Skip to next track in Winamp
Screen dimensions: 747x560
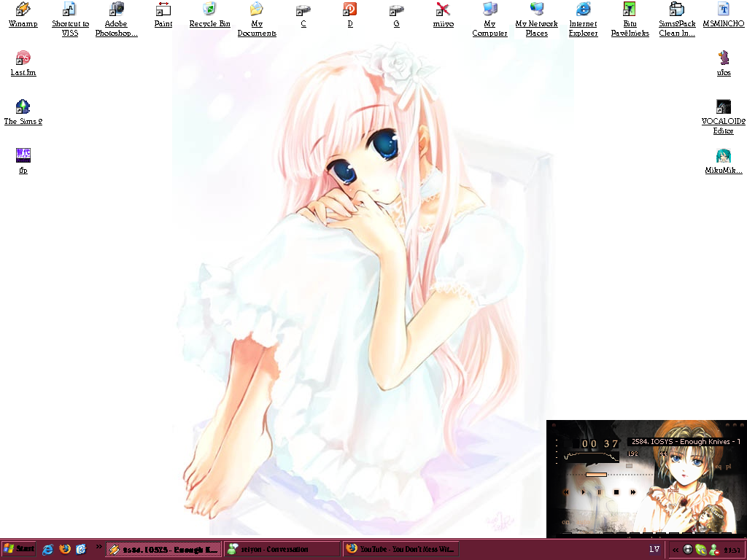[x=633, y=492]
